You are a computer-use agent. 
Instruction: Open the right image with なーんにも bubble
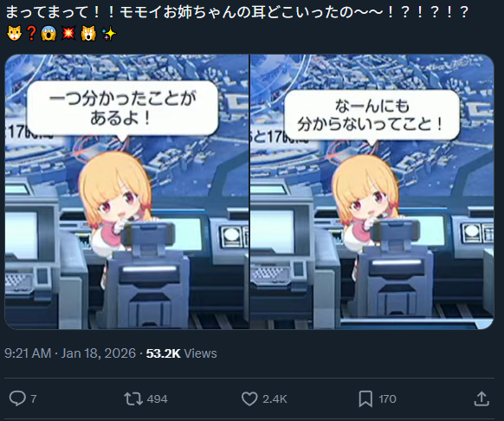[x=372, y=191]
